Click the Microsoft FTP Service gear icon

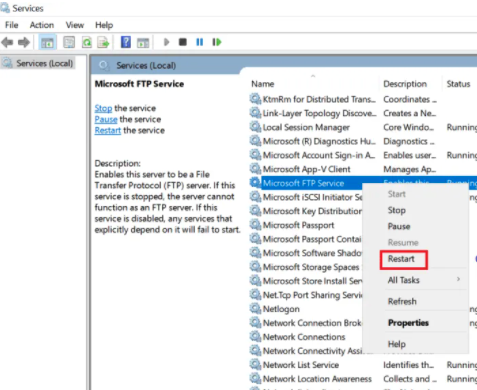255,183
